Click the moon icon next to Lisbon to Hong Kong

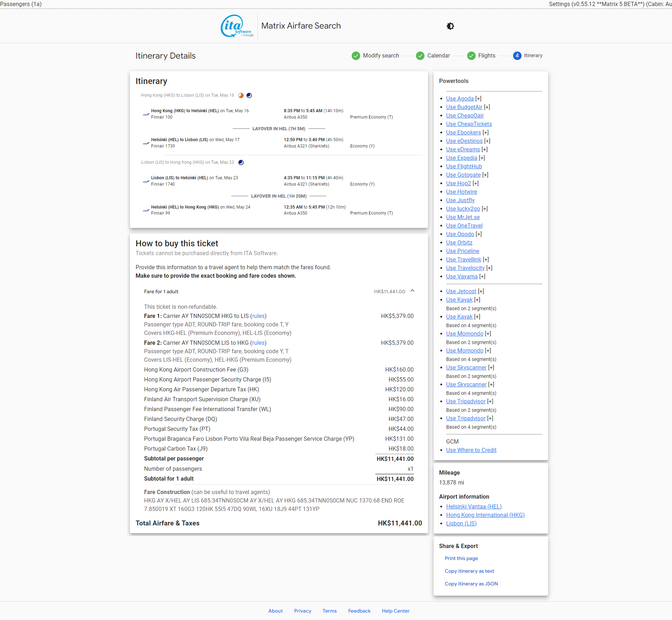(x=240, y=162)
